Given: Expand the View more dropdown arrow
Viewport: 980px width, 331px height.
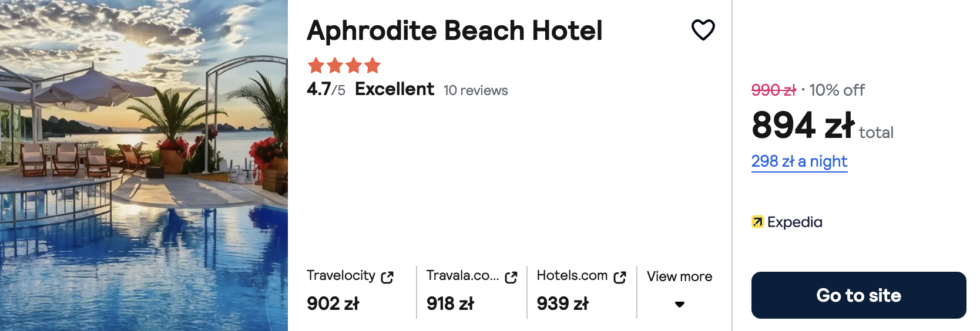Looking at the screenshot, I should [x=680, y=304].
